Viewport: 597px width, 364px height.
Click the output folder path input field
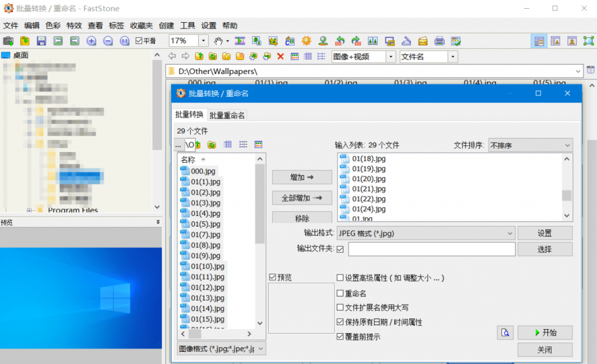click(432, 249)
